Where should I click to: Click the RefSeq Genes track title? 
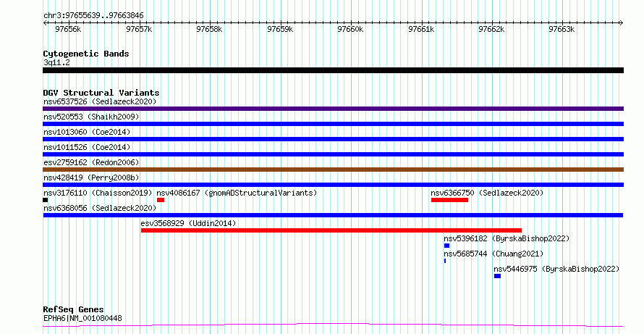click(x=74, y=309)
